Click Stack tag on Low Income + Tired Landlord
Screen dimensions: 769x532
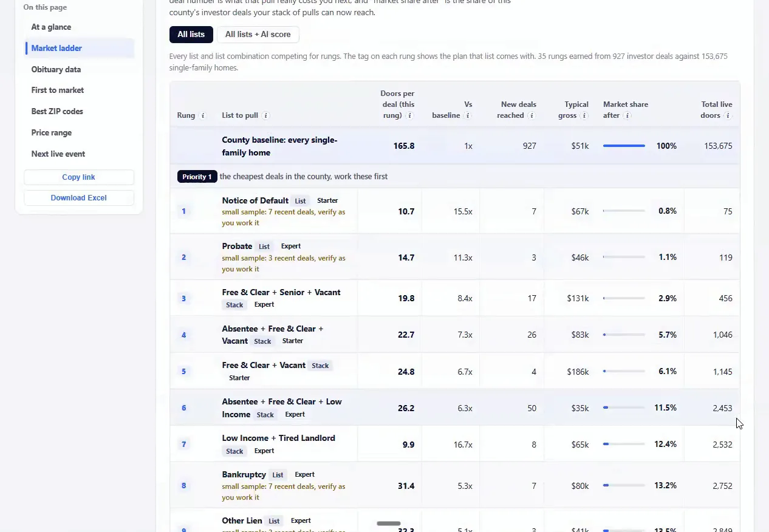(234, 451)
